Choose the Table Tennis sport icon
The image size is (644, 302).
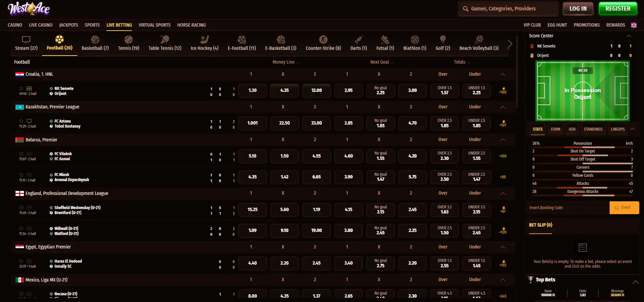coord(165,40)
